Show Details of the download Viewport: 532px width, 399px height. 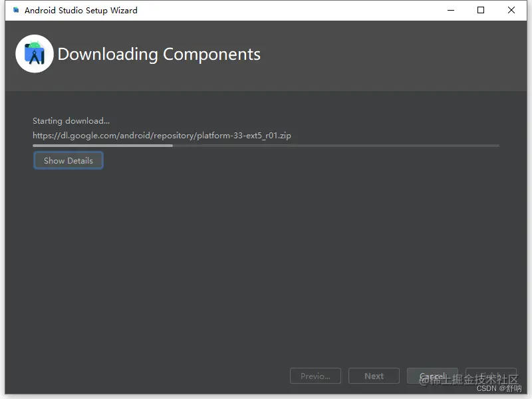pyautogui.click(x=68, y=160)
